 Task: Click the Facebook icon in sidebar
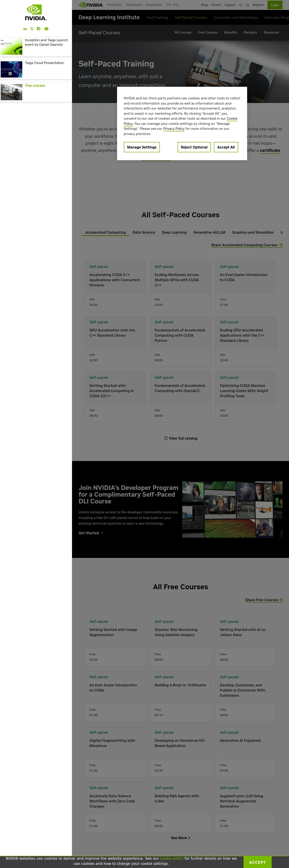(39, 29)
